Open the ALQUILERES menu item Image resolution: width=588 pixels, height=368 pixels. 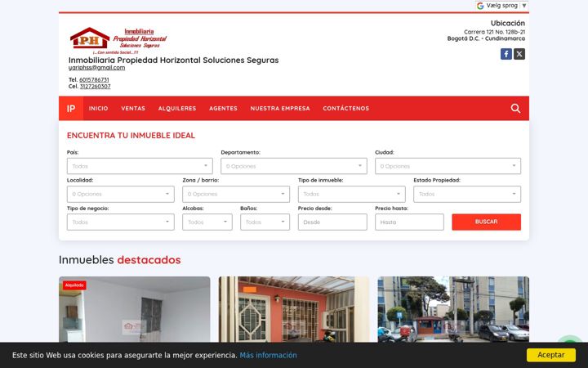[177, 109]
